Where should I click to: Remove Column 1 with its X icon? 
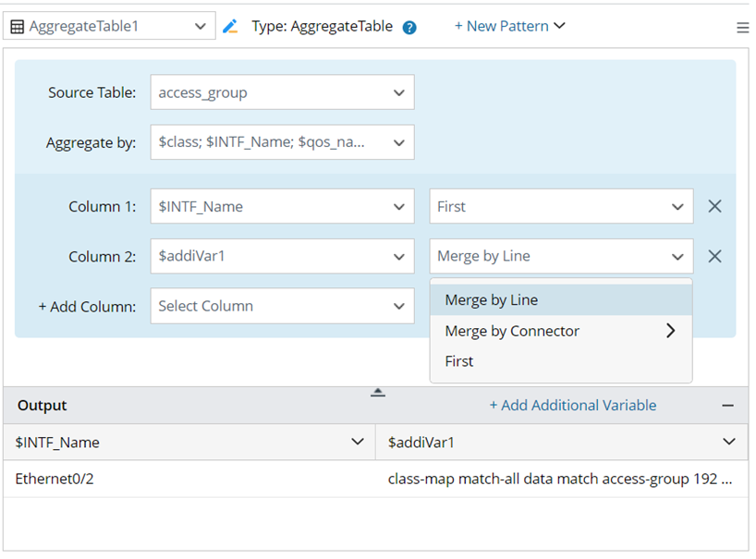pyautogui.click(x=714, y=206)
